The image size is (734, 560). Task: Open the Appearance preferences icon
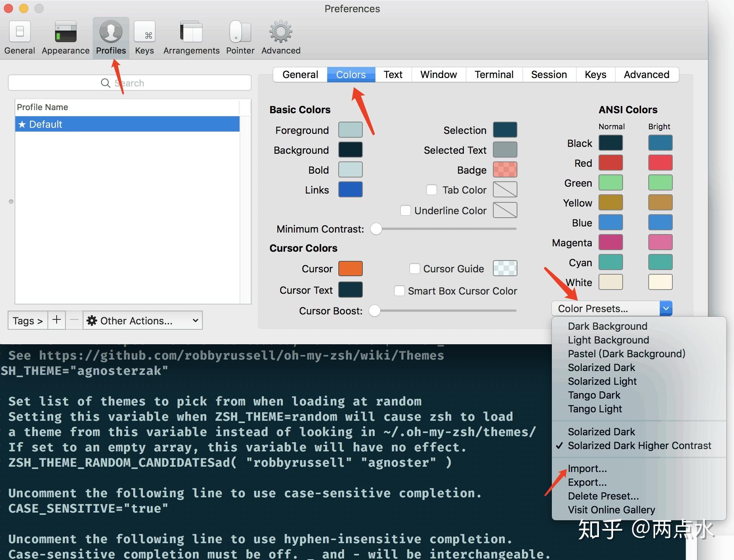pyautogui.click(x=65, y=36)
